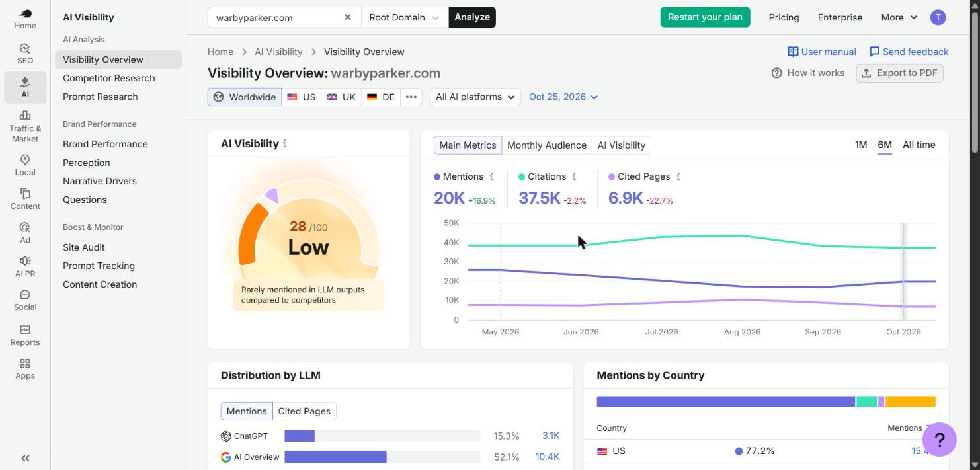This screenshot has height=470, width=980.
Task: Open the Apps grid icon
Action: pos(25,369)
